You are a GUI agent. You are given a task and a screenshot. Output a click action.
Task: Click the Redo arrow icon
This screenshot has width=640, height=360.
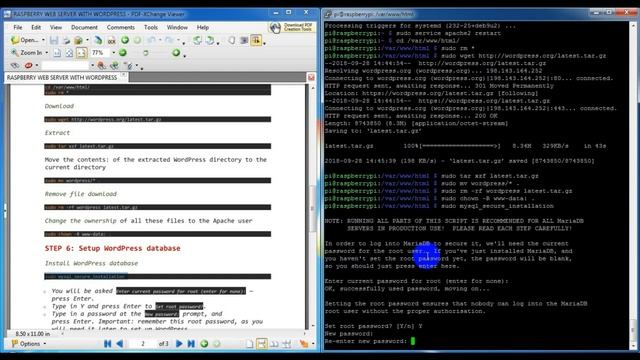[169, 40]
